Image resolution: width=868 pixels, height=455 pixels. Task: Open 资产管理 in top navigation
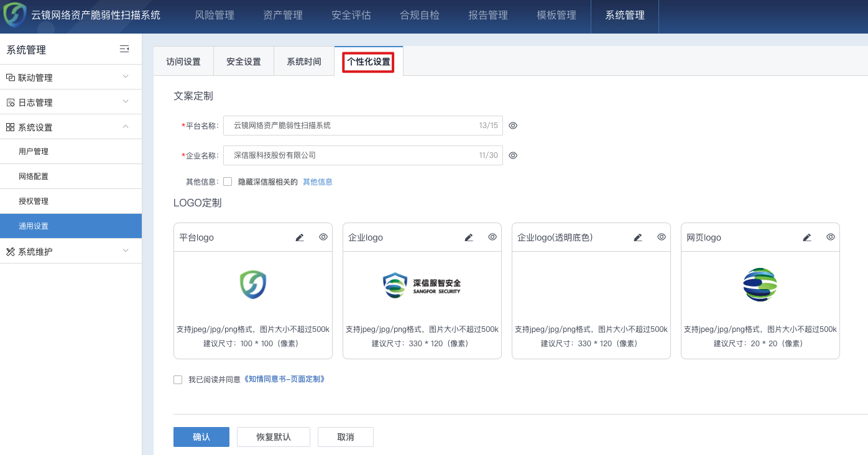[283, 16]
